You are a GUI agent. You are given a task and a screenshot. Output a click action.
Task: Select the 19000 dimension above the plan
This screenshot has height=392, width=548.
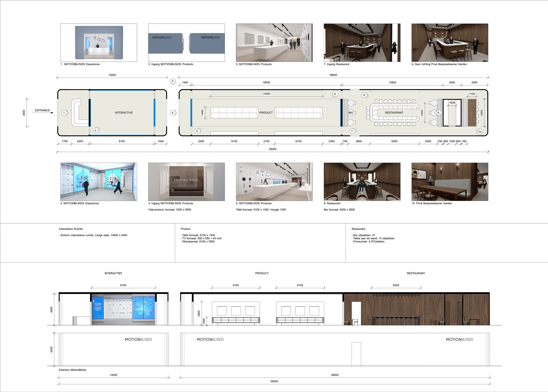266,83
